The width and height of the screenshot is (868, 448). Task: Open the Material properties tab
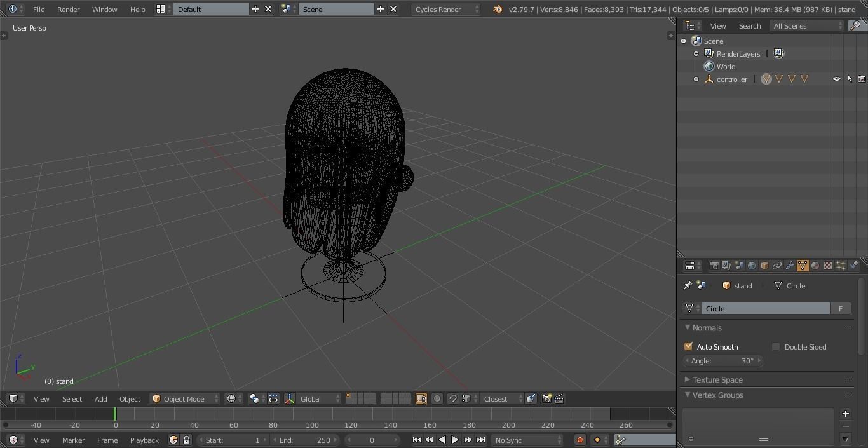(815, 266)
